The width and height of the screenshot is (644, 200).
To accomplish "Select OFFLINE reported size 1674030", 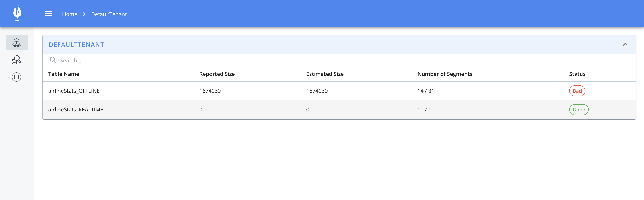I will (210, 91).
